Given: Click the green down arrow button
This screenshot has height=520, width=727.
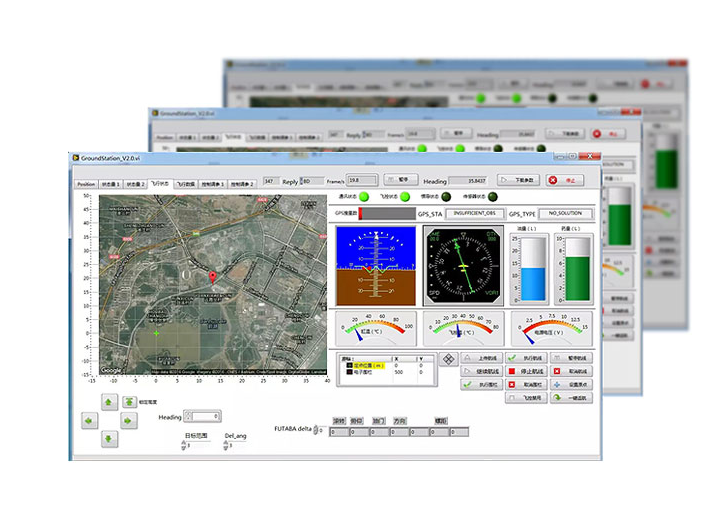Looking at the screenshot, I should [x=108, y=437].
